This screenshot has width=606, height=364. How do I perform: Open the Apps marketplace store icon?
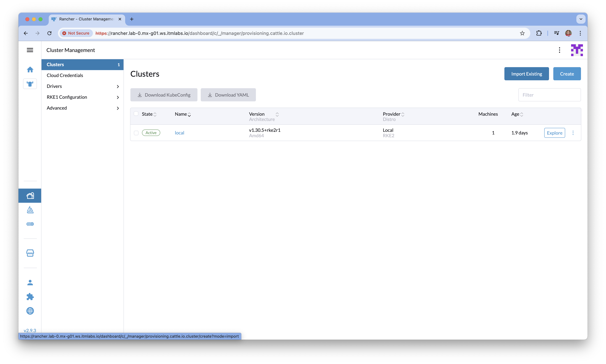(x=30, y=253)
